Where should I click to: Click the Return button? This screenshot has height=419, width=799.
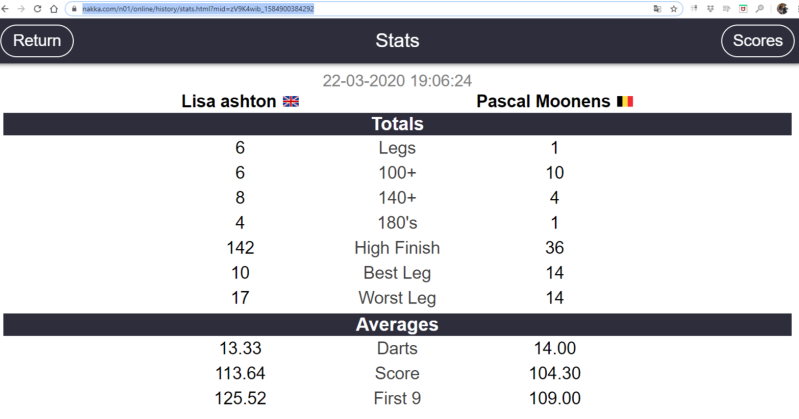pyautogui.click(x=37, y=41)
